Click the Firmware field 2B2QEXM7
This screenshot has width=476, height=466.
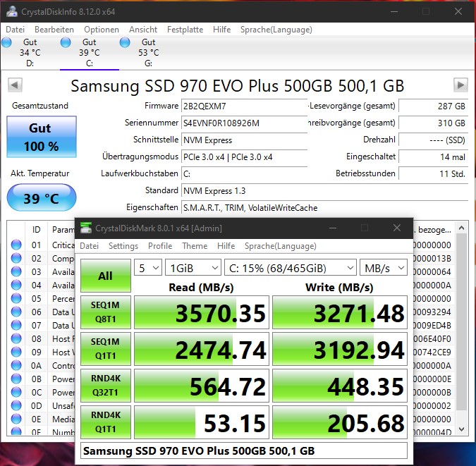click(245, 106)
